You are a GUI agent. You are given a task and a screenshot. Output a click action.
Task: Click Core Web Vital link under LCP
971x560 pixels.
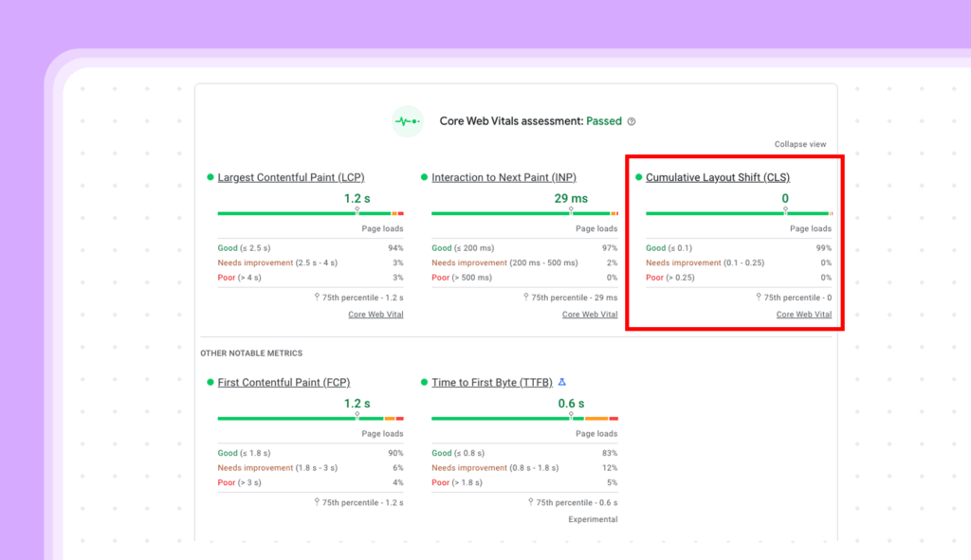click(376, 314)
